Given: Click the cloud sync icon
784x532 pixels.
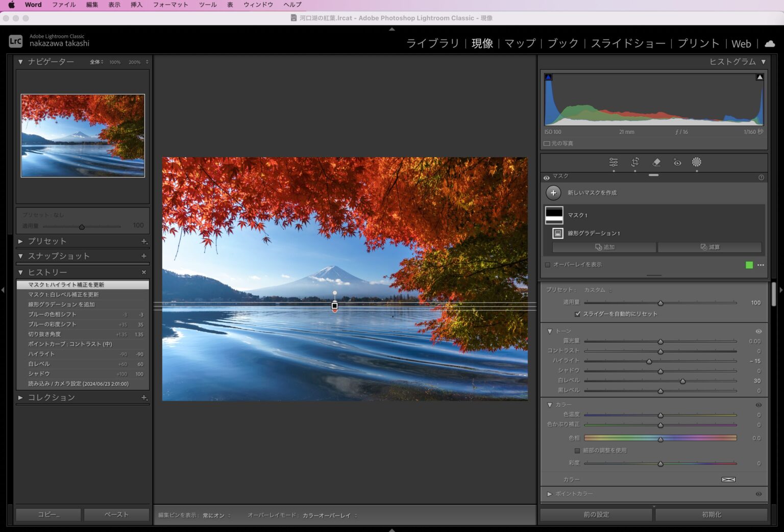Looking at the screenshot, I should (x=770, y=44).
